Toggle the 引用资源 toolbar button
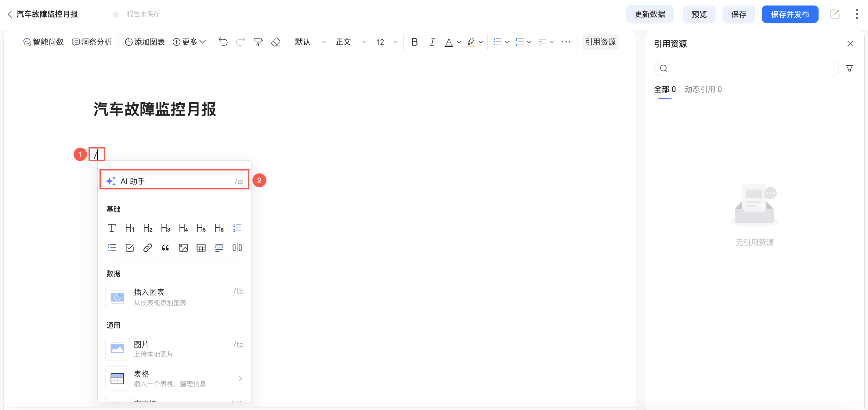The image size is (868, 410). click(x=600, y=42)
